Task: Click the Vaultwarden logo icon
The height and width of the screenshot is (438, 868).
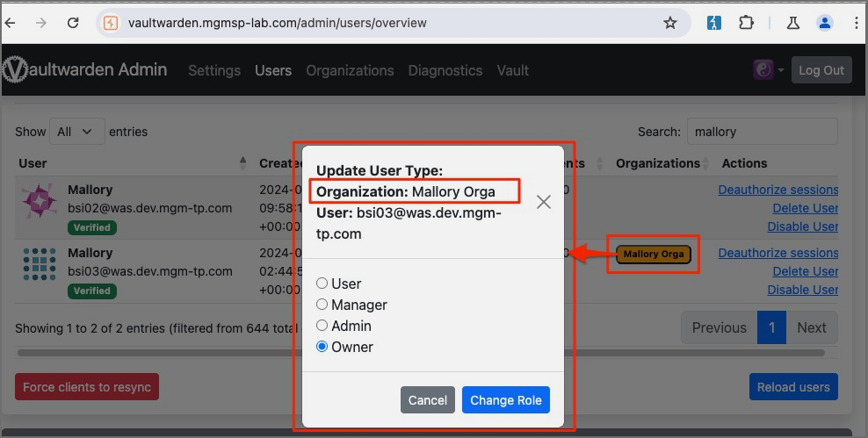Action: pyautogui.click(x=13, y=70)
